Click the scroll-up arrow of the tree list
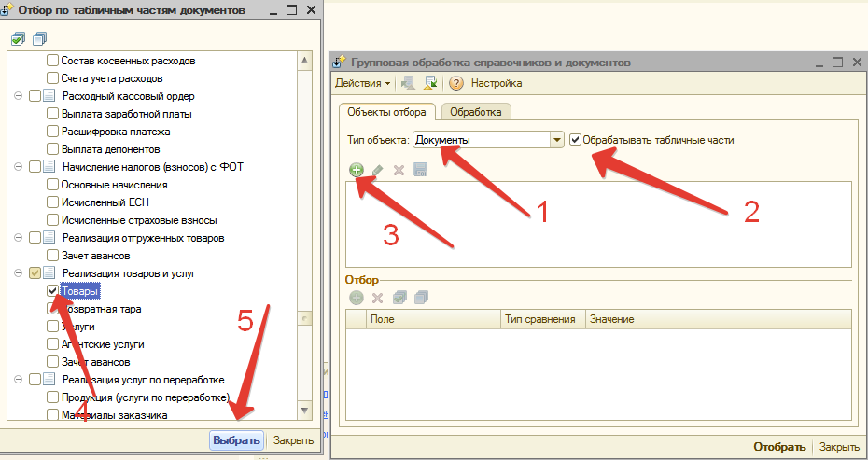The image size is (868, 460). [x=304, y=61]
